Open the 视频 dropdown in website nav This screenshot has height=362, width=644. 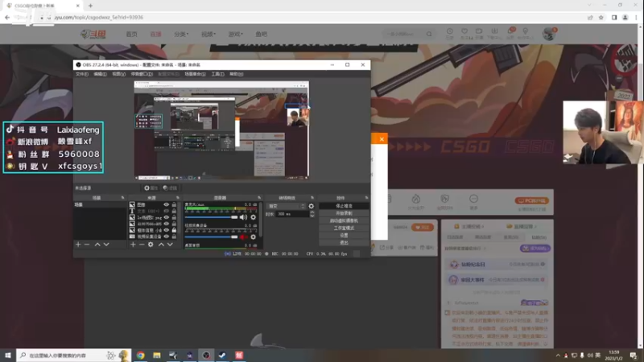[x=208, y=35]
